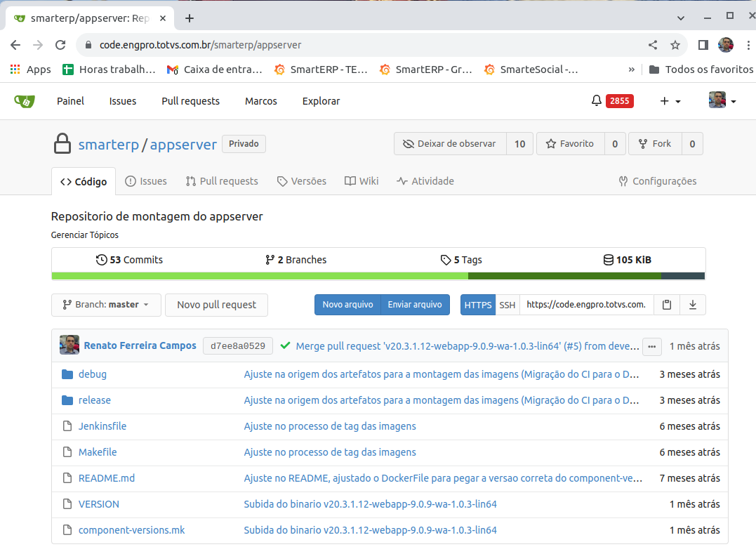The width and height of the screenshot is (756, 554).
Task: Click the clone URL input field
Action: point(586,305)
